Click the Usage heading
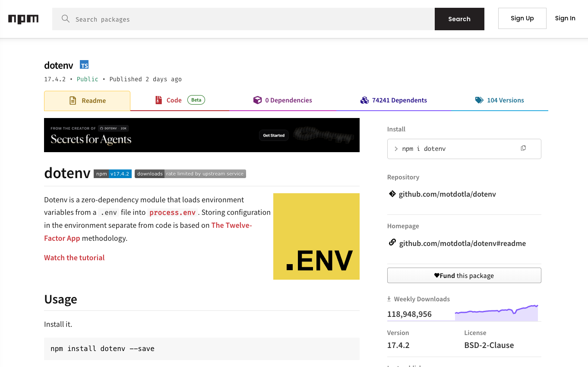The image size is (588, 367). click(60, 299)
